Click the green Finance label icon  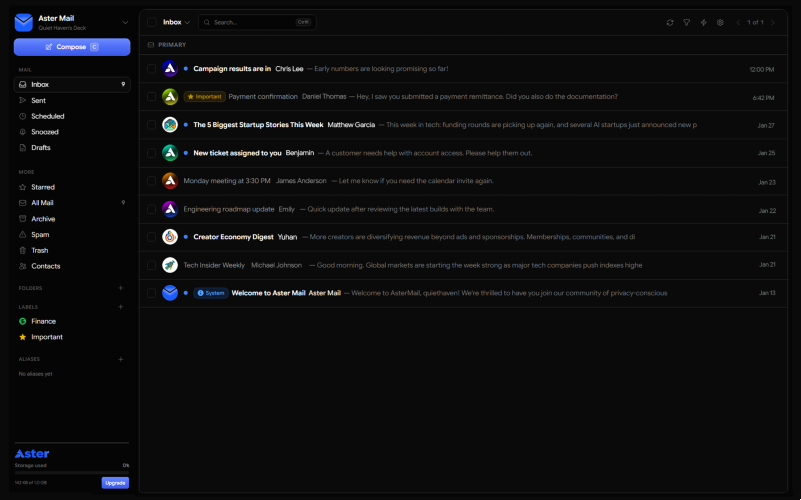[x=22, y=321]
